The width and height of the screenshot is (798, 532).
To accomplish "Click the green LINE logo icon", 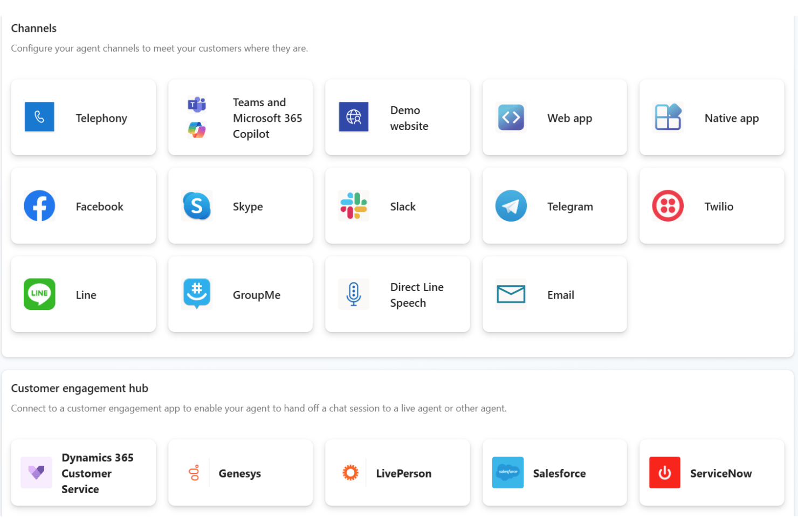I will [39, 294].
